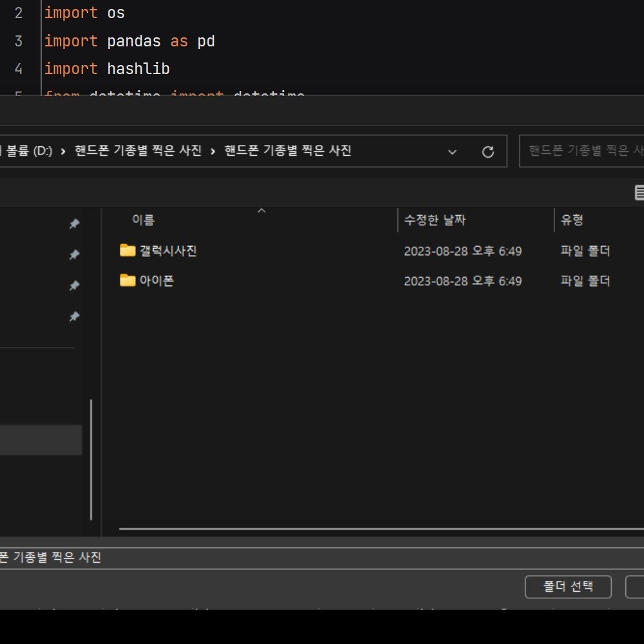
Task: Click the yellow folder icon beside 아이폰
Action: click(x=127, y=280)
